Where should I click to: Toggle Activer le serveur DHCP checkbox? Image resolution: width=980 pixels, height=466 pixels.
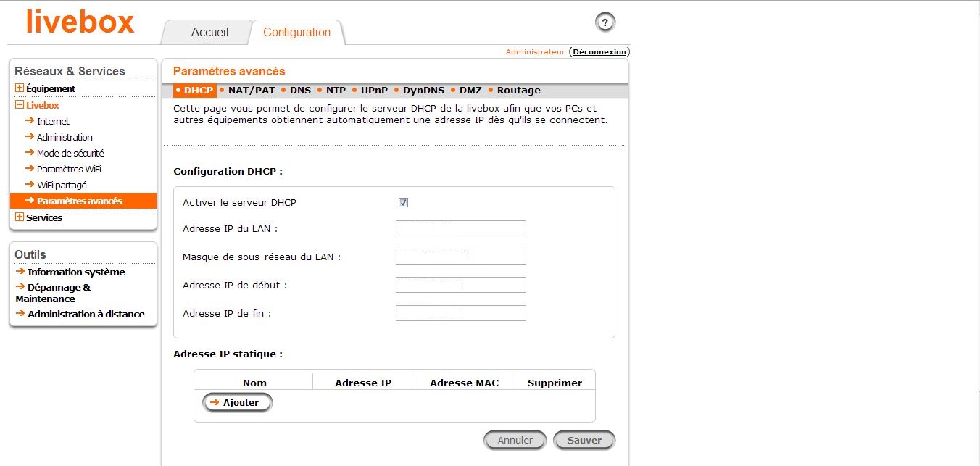click(404, 203)
